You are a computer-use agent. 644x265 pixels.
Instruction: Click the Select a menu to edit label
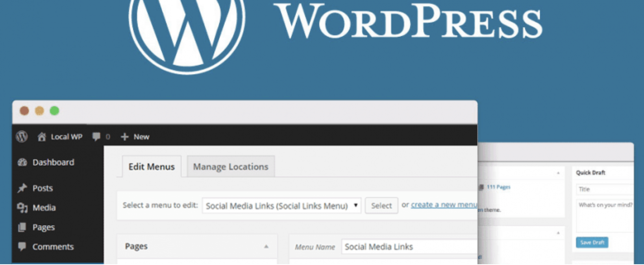coord(160,205)
